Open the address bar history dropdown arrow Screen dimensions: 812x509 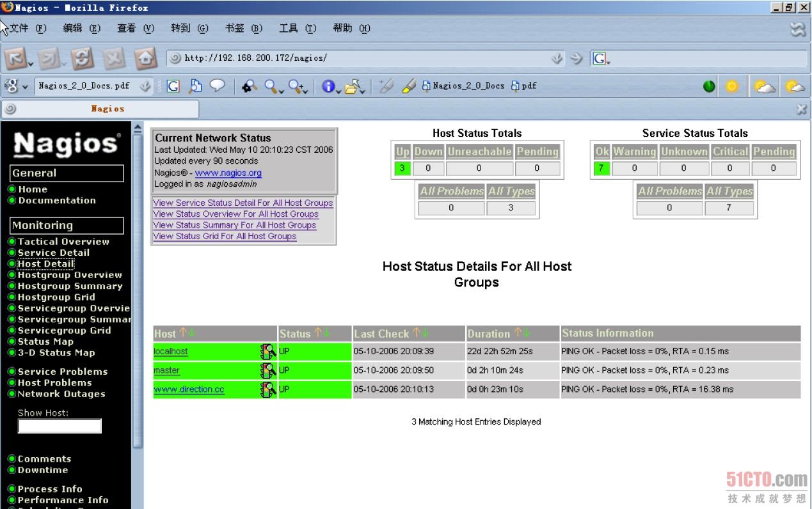click(557, 58)
